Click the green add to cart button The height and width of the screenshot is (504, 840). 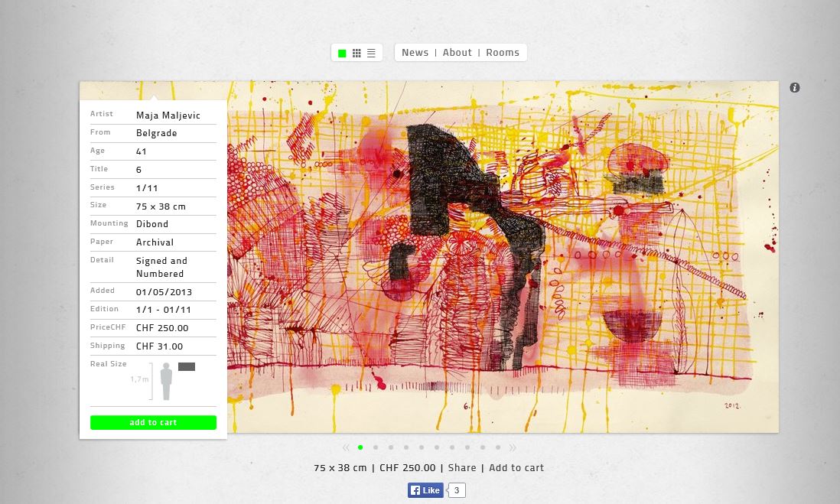[x=153, y=423]
